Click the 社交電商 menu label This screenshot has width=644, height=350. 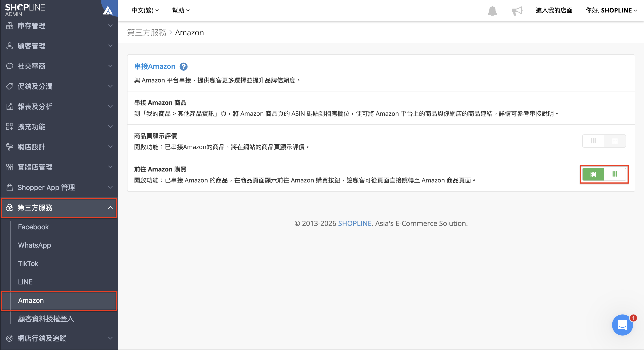pyautogui.click(x=32, y=66)
